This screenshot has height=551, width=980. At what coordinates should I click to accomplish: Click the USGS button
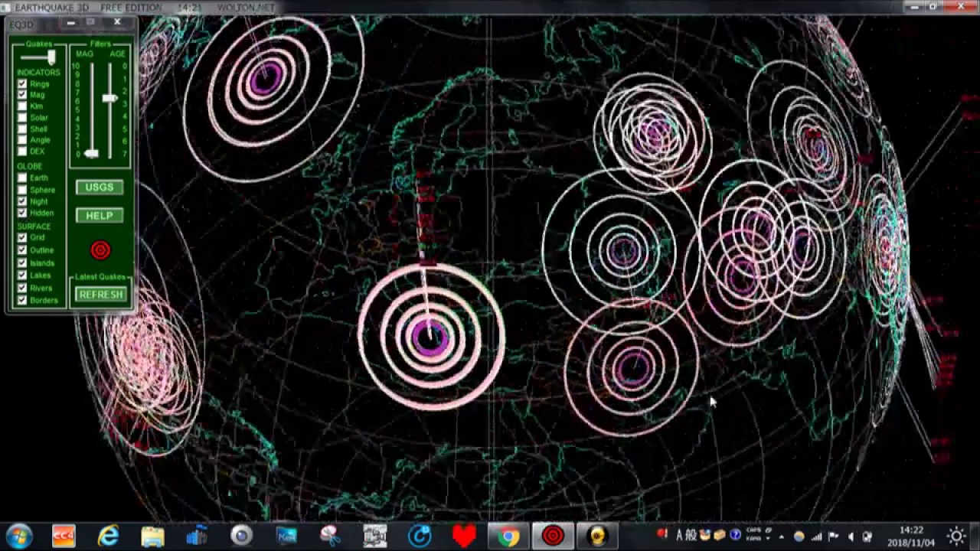pyautogui.click(x=100, y=187)
